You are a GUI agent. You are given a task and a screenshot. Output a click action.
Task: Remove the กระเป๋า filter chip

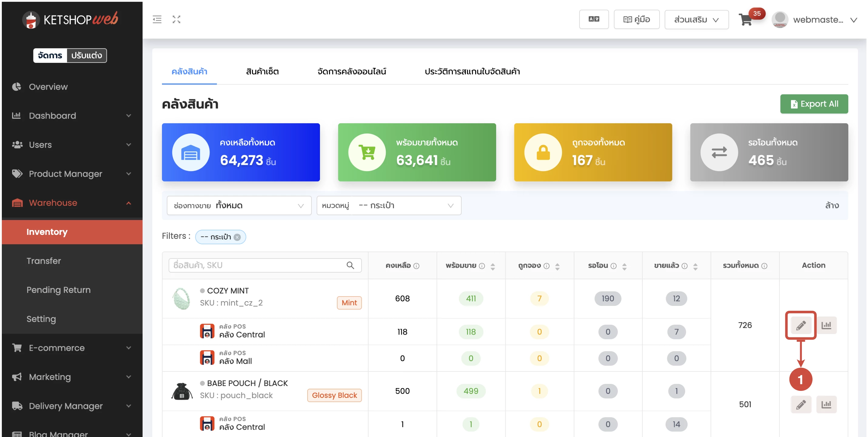click(x=237, y=237)
